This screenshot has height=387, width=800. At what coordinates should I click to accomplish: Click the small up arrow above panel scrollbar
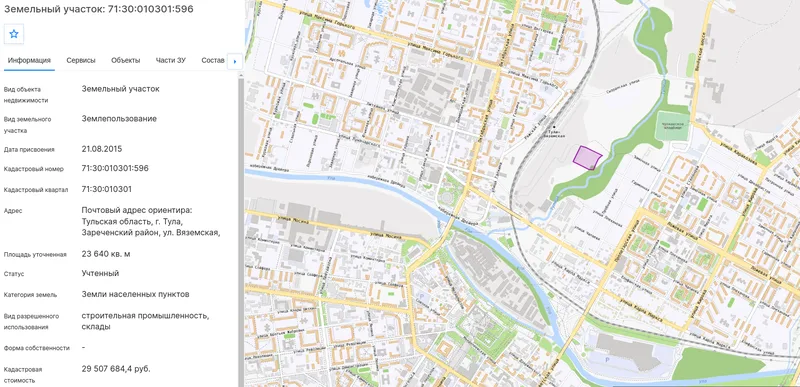[x=240, y=76]
